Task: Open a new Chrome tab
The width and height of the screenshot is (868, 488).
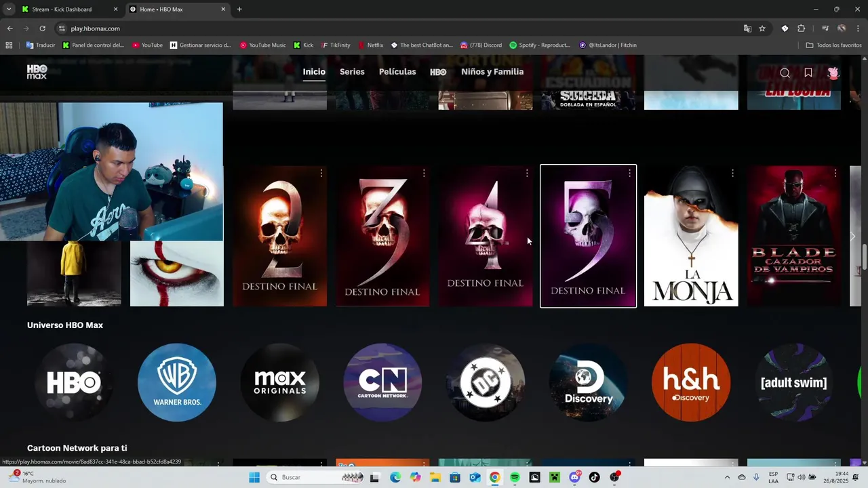Action: [x=239, y=9]
